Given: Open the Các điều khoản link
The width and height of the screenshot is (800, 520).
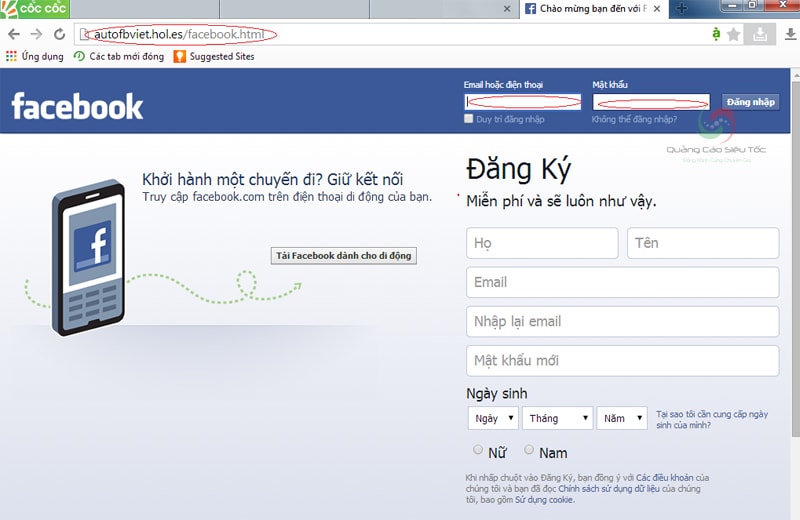Looking at the screenshot, I should [665, 478].
